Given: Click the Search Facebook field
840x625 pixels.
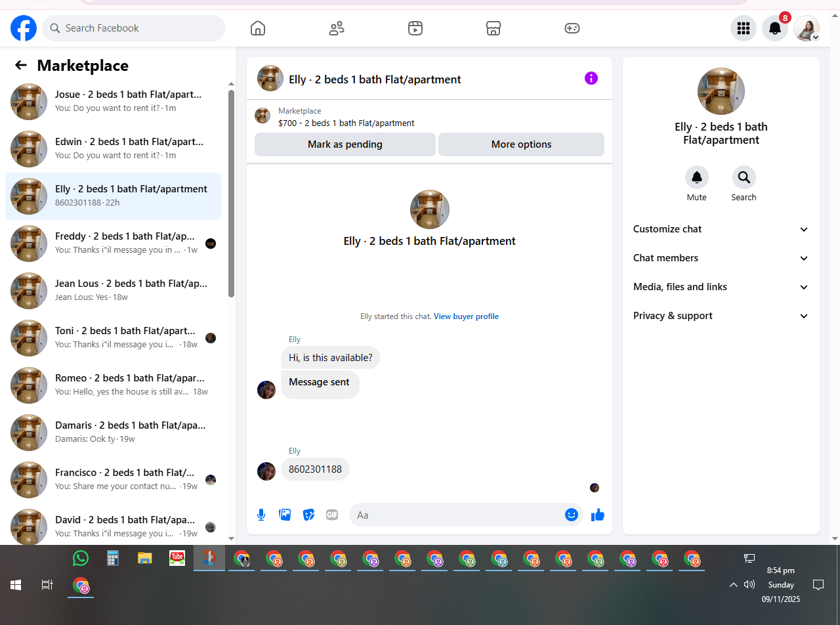Looking at the screenshot, I should click(134, 28).
